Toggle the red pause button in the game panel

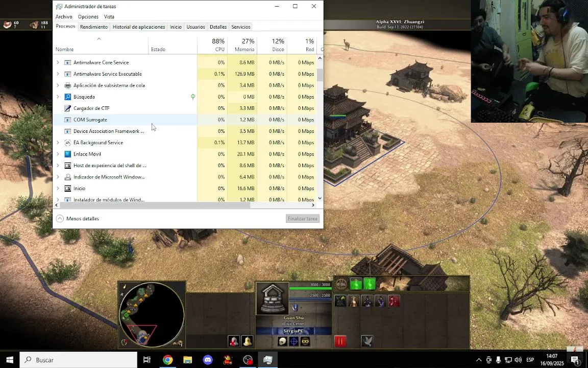pos(340,341)
